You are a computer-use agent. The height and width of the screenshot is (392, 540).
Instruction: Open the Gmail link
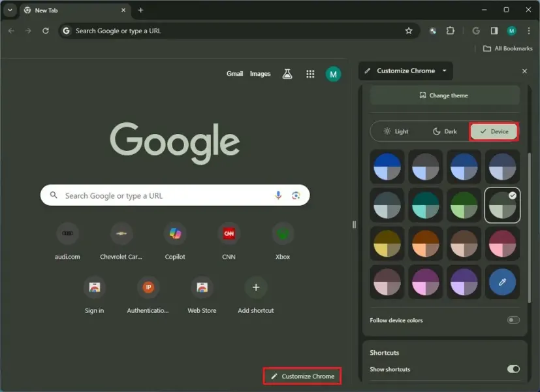coord(234,74)
